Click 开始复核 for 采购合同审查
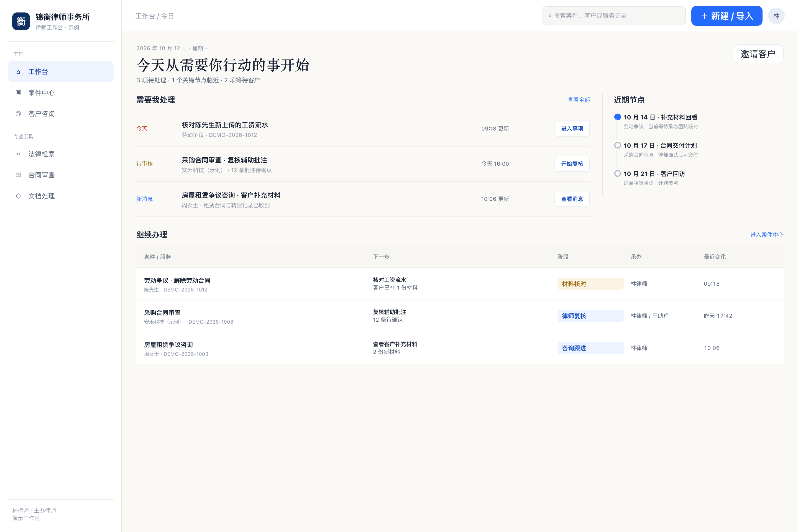The height and width of the screenshot is (532, 798). (x=572, y=164)
